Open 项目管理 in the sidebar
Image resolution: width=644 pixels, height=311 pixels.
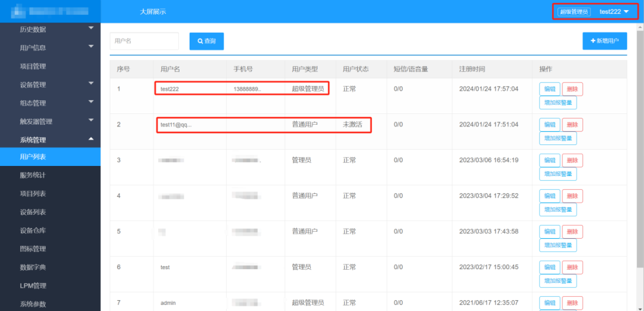pos(50,66)
